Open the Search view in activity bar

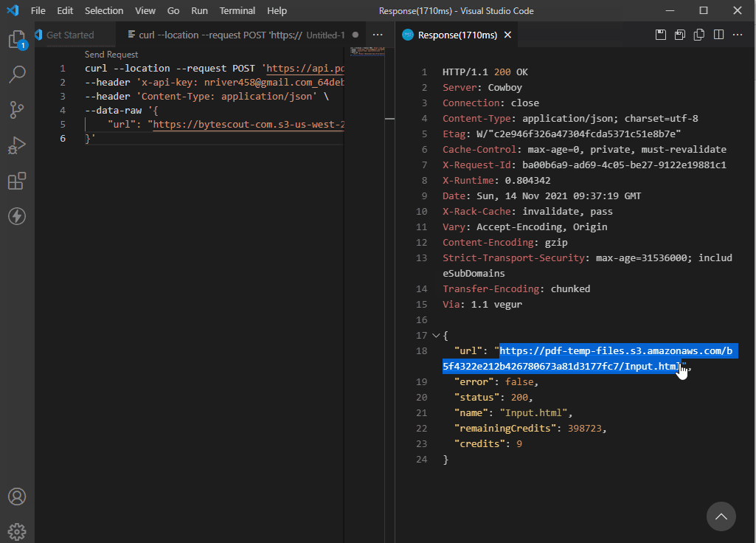point(17,74)
